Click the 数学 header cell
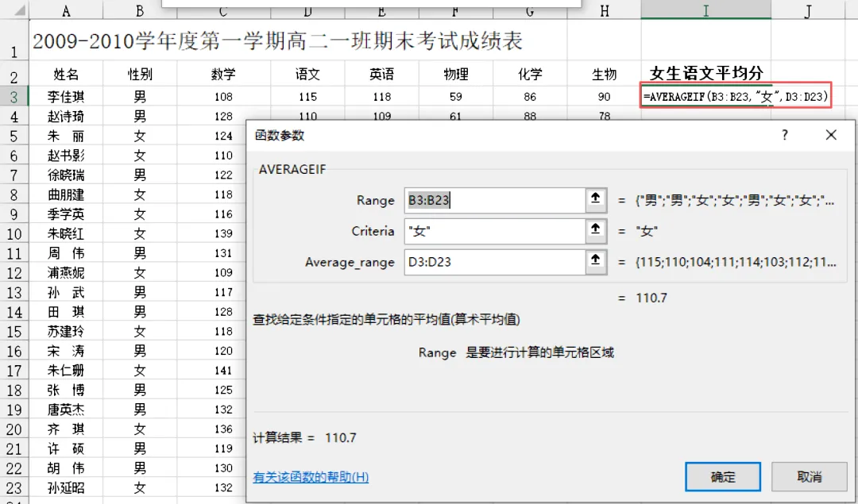The height and width of the screenshot is (504, 858). [x=223, y=74]
